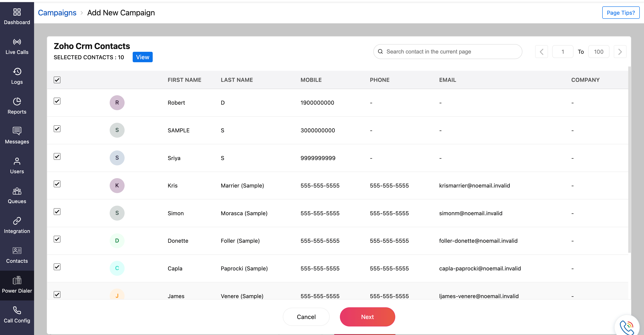The height and width of the screenshot is (335, 644).
Task: Open the Logs history icon
Action: [x=17, y=72]
